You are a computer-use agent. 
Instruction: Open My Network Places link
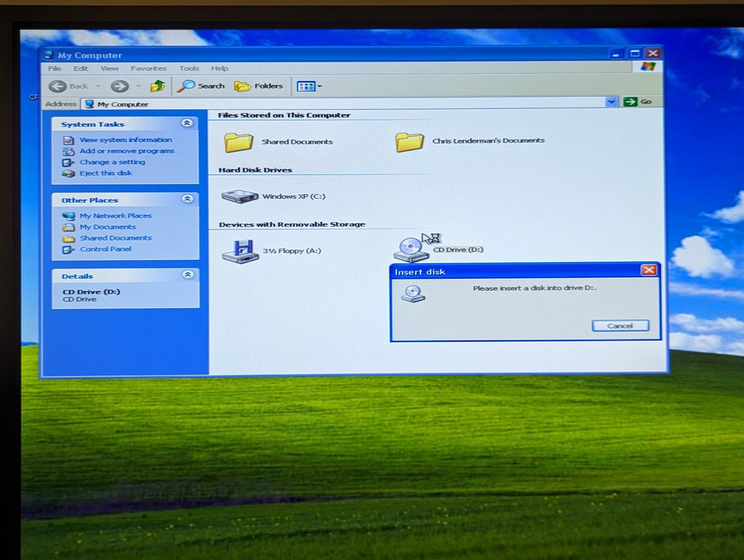[x=115, y=216]
